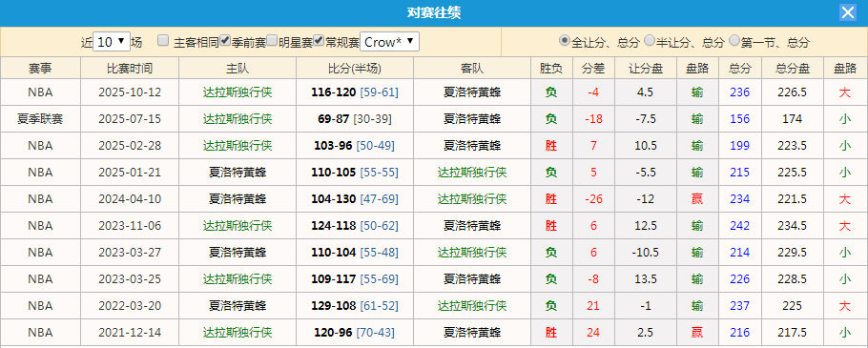Image resolution: width=868 pixels, height=348 pixels.
Task: Click the 胜 result in the 2023-11-06 row
Action: 551,226
